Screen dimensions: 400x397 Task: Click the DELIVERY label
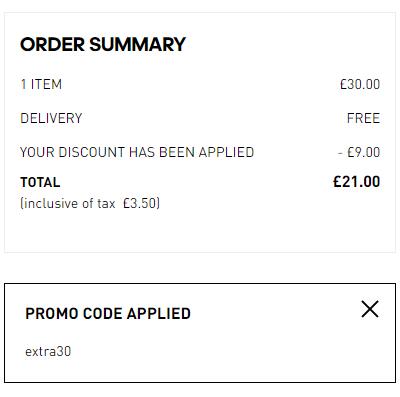(51, 118)
